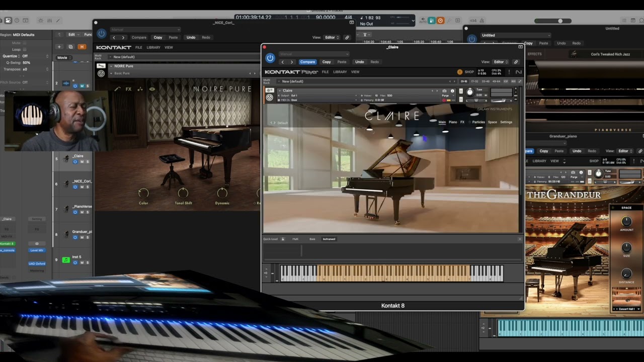Viewport: 644px width, 362px height.
Task: Open the Logic Edit menu in tracks area
Action: click(x=73, y=35)
